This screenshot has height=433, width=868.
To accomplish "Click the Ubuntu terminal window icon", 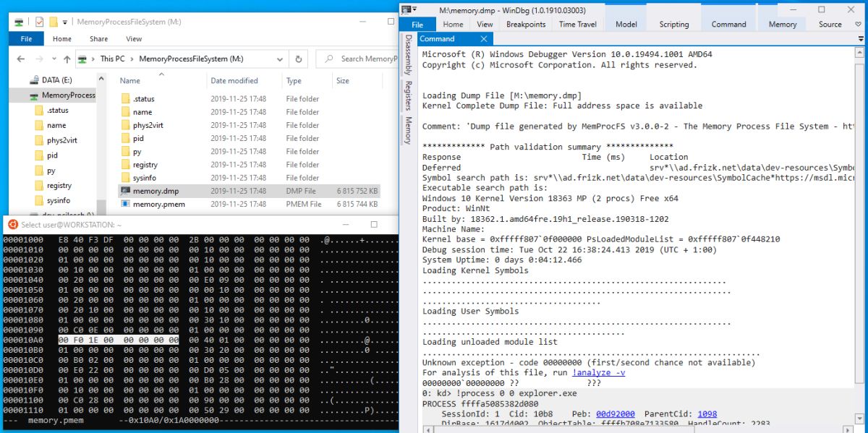I will [12, 225].
